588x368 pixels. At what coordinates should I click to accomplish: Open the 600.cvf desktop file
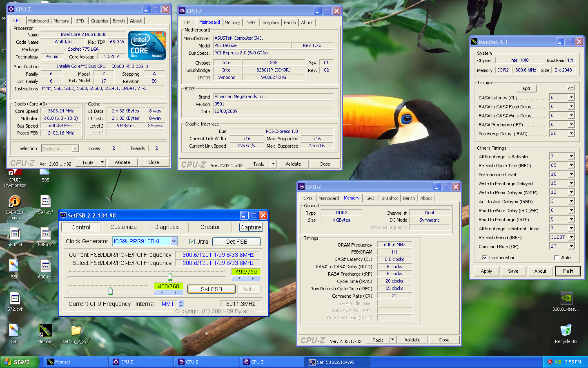pyautogui.click(x=45, y=269)
